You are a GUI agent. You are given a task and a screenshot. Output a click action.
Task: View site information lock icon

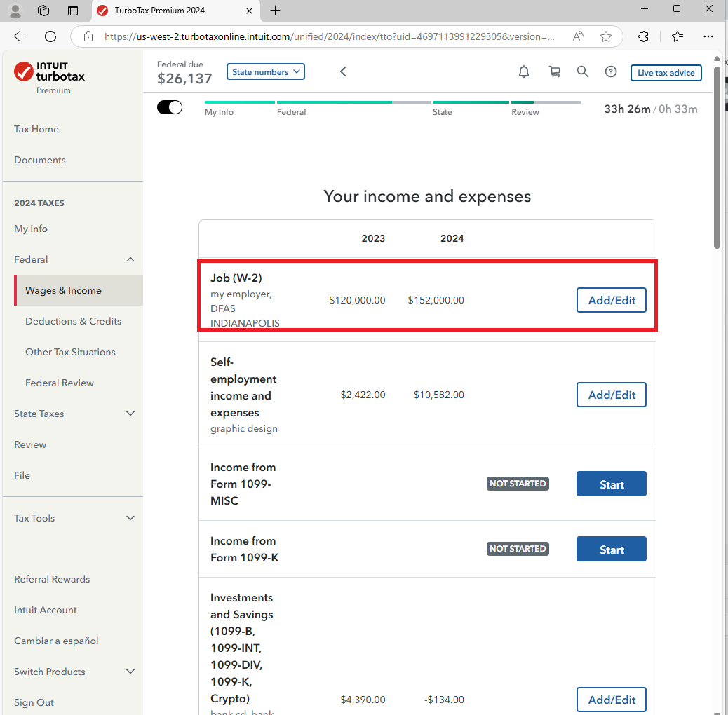tap(88, 36)
